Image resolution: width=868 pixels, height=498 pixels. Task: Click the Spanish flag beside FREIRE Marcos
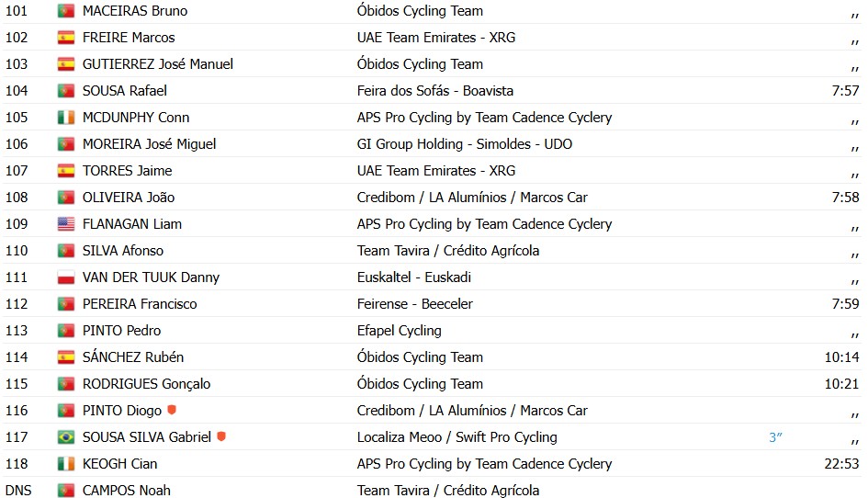66,38
